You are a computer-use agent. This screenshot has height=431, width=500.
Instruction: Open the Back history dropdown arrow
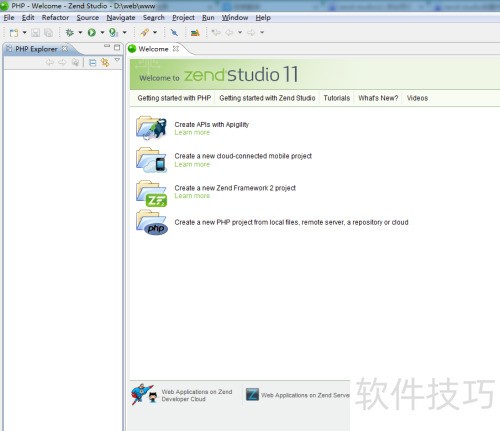coord(240,33)
